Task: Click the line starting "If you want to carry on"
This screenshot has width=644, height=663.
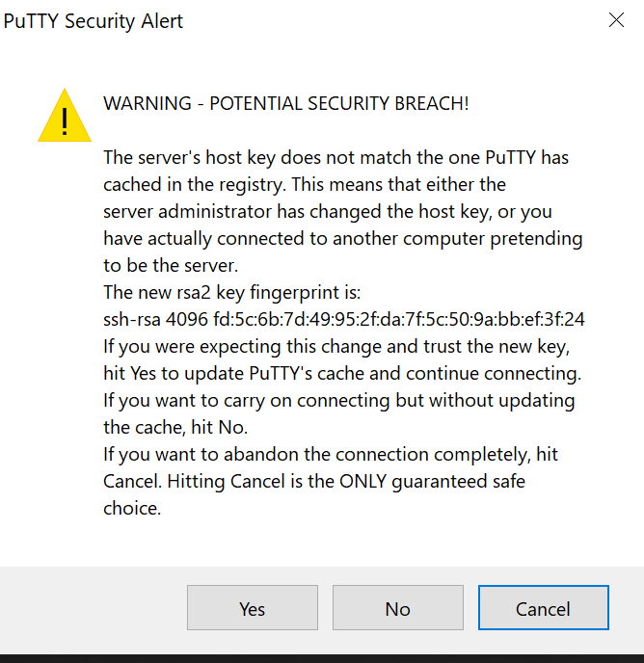Action: pyautogui.click(x=339, y=400)
